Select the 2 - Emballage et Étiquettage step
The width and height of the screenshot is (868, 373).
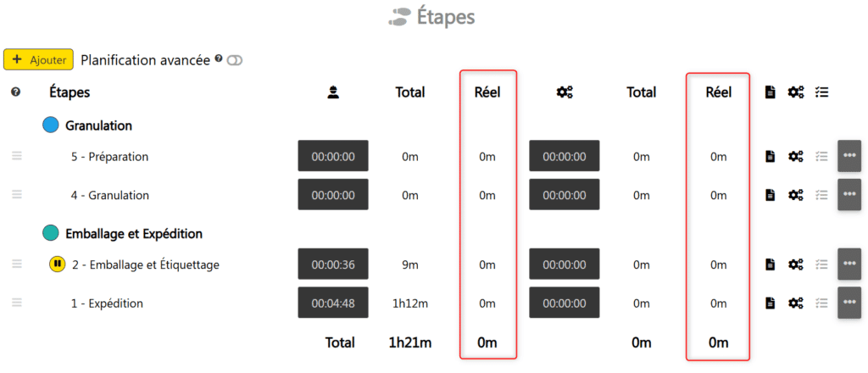click(145, 264)
